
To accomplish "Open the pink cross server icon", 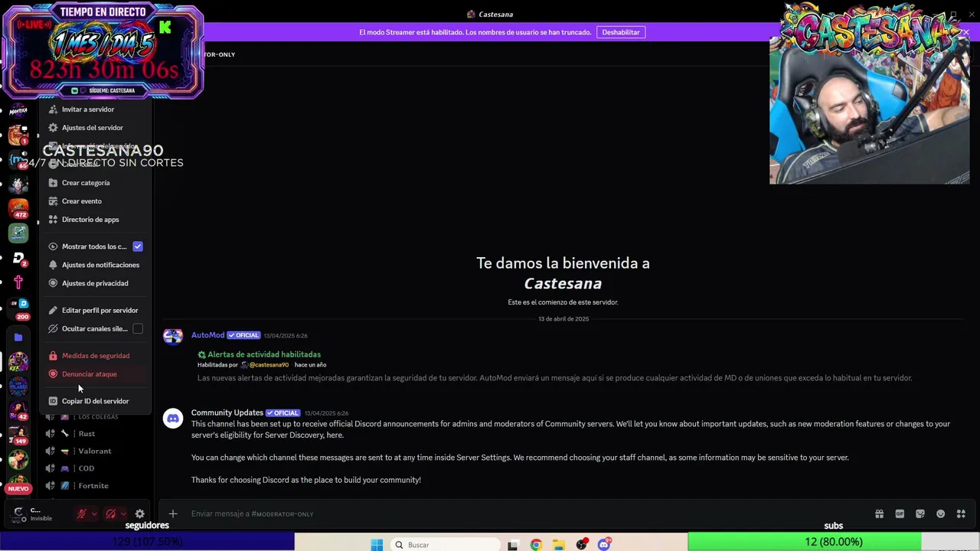I will click(18, 282).
